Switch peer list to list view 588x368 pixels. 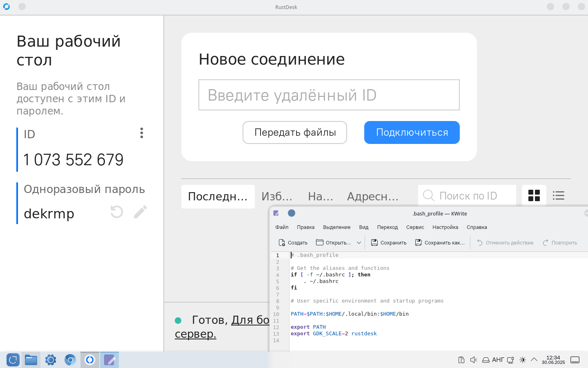coord(558,195)
